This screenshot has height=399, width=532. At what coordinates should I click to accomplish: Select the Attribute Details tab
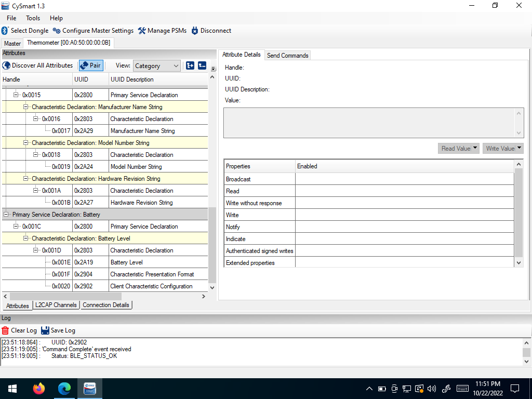point(241,55)
